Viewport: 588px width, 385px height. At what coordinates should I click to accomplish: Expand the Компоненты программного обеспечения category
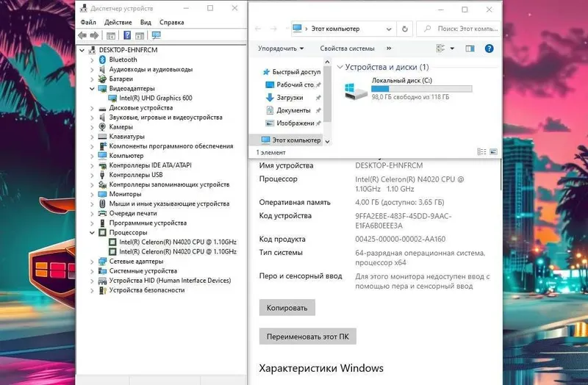coord(92,146)
